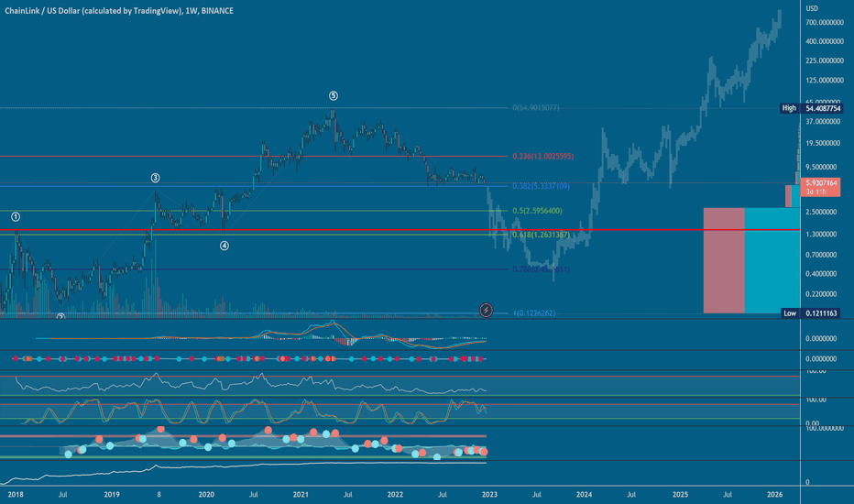Screen dimensions: 854x504
Task: Click the 700.0000000 price axis value
Action: click(x=824, y=22)
